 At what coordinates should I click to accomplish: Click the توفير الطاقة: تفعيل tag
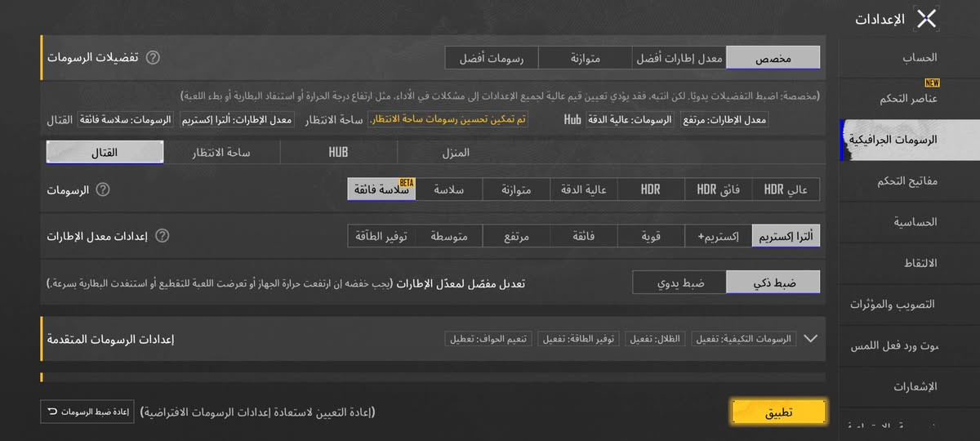(x=578, y=338)
